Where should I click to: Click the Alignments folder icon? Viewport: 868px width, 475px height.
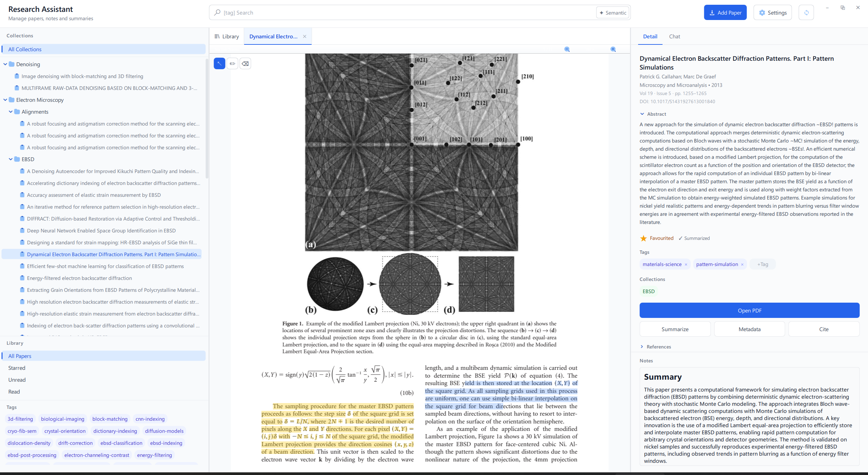pos(17,112)
